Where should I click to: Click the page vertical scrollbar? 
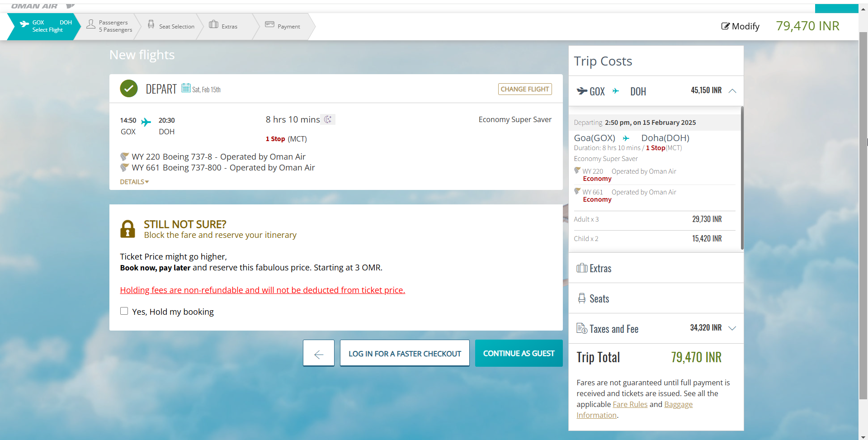pos(863,216)
